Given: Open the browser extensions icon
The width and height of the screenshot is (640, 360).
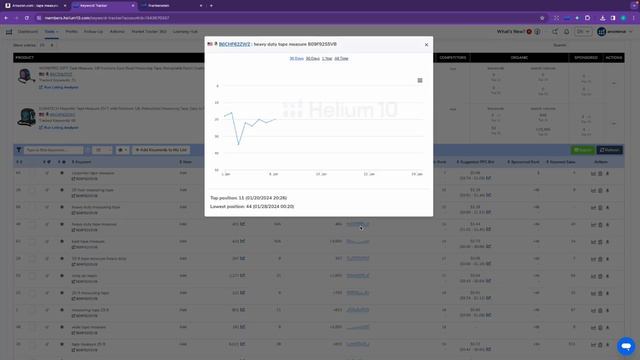Looking at the screenshot, I should pos(587,18).
